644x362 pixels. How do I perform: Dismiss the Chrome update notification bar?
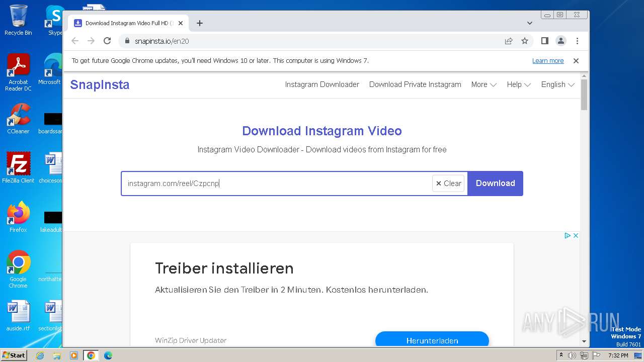[576, 61]
